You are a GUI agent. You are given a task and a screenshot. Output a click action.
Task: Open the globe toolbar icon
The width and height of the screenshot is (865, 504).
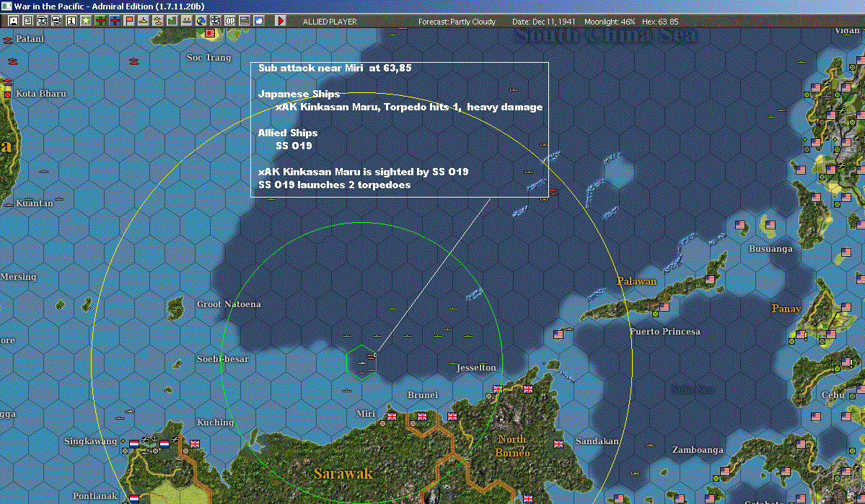click(x=201, y=21)
